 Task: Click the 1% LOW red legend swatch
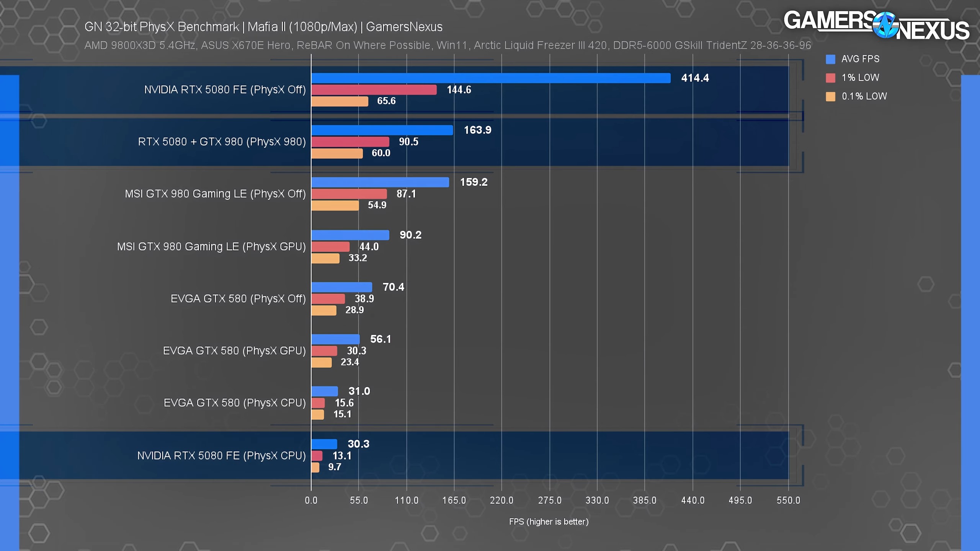click(830, 78)
